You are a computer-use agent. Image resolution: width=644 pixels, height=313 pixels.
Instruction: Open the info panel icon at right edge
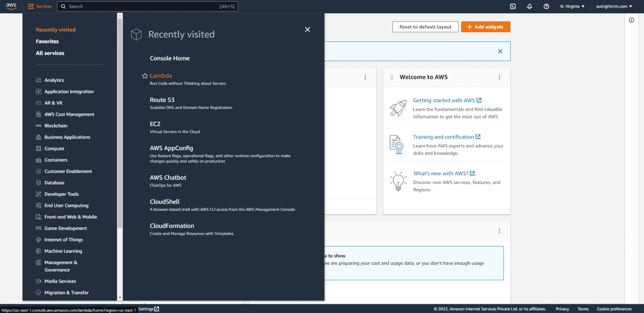pos(631,20)
